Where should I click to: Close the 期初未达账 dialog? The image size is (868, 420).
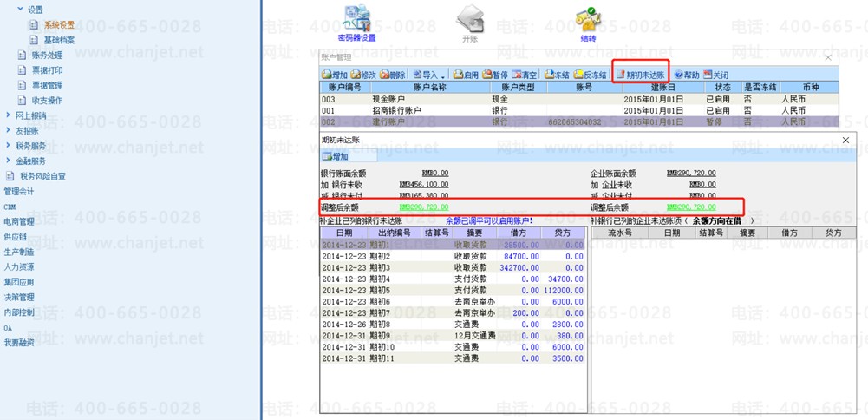pyautogui.click(x=845, y=141)
